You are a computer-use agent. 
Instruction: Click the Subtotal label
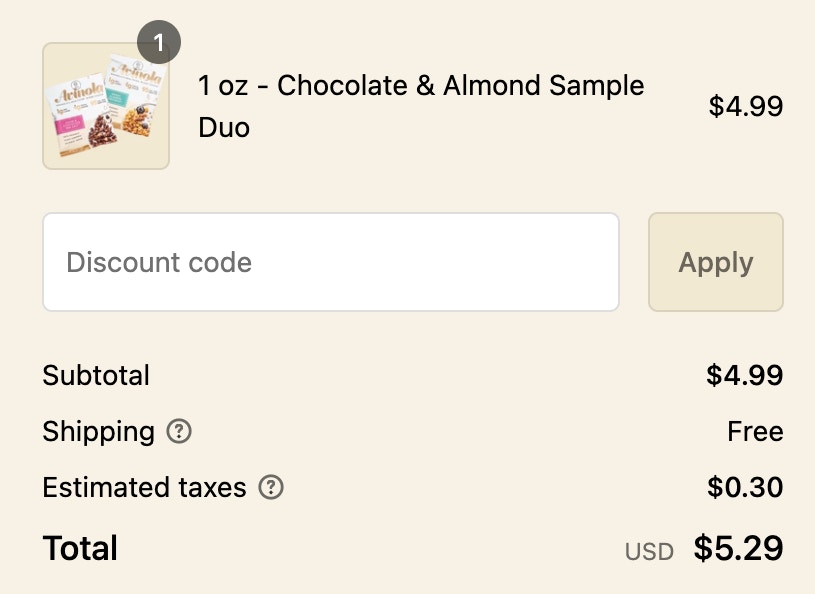(x=96, y=375)
